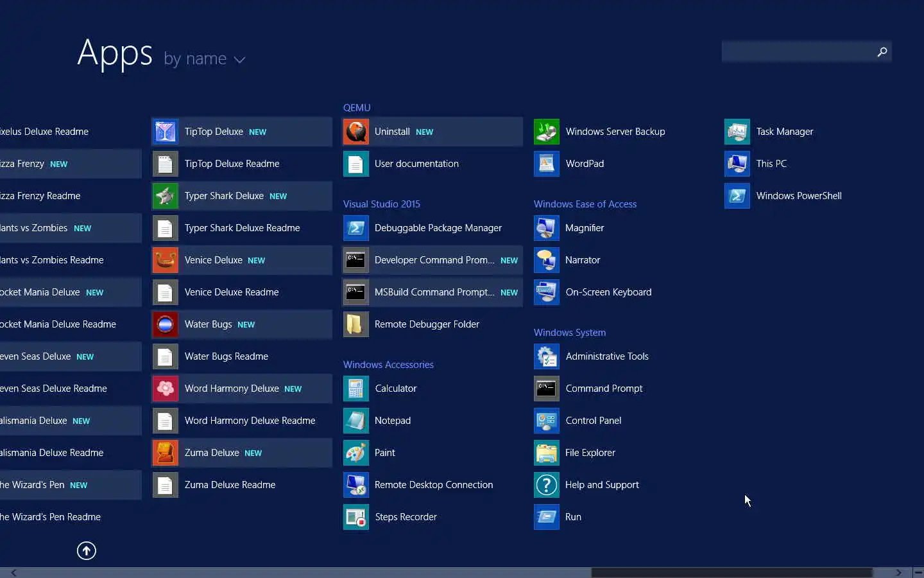Launch Paint icon

click(x=355, y=453)
